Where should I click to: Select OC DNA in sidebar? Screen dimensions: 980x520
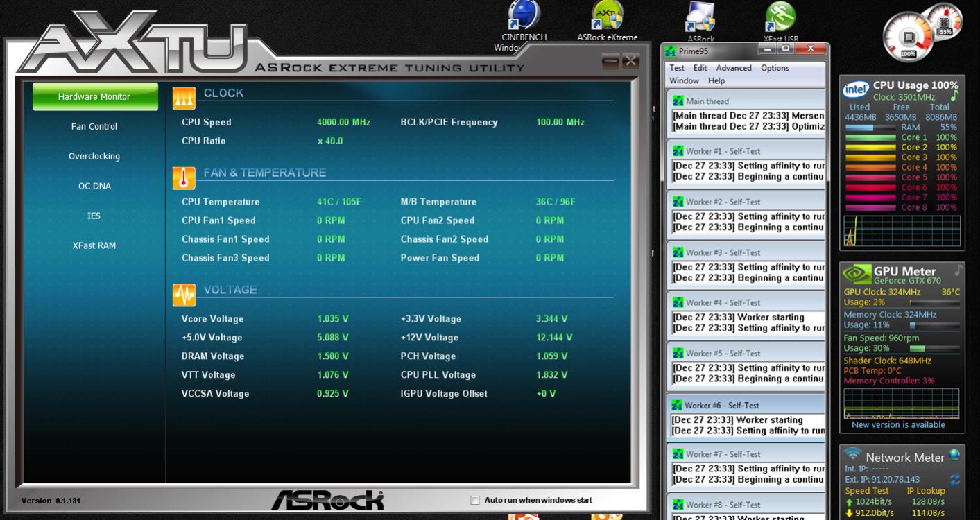tap(94, 186)
